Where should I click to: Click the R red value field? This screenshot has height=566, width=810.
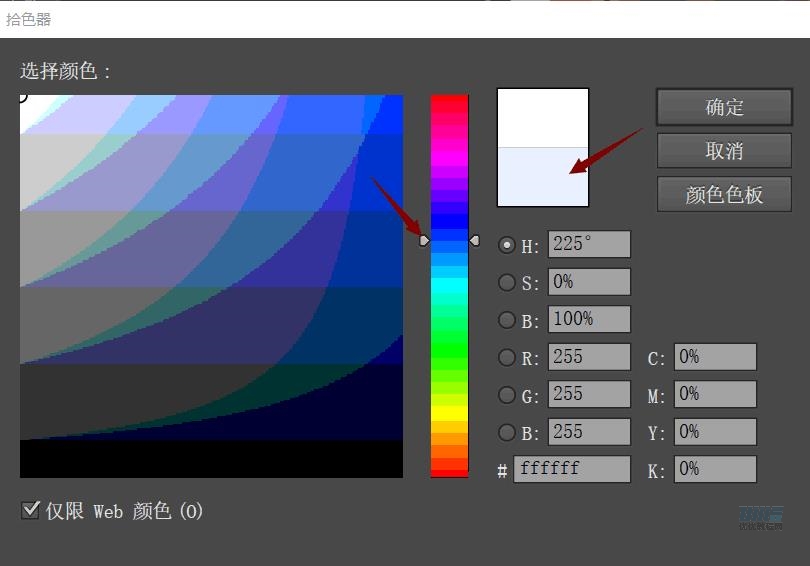pyautogui.click(x=589, y=357)
